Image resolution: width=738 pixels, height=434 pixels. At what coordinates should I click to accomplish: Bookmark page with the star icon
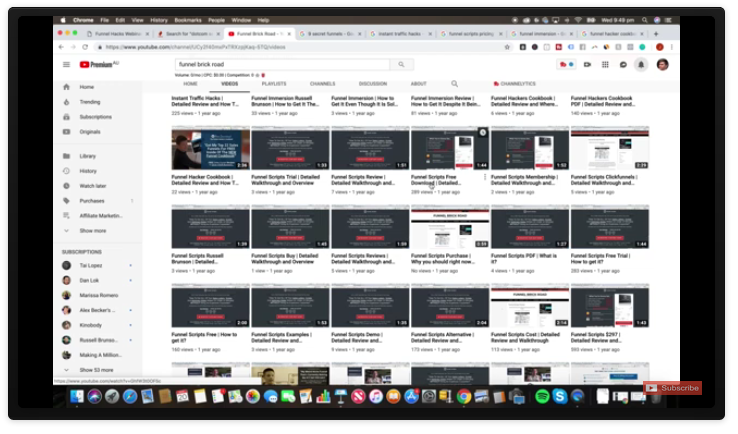coord(507,47)
